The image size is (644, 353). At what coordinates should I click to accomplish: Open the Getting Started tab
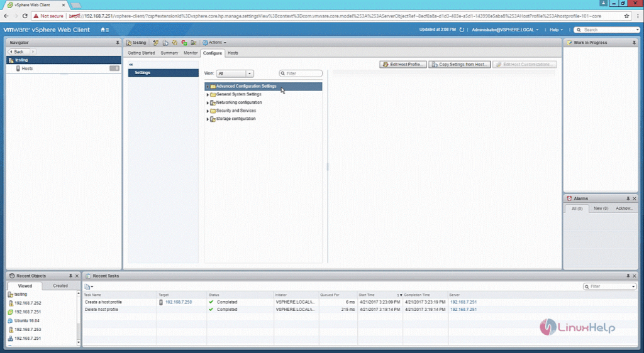142,53
